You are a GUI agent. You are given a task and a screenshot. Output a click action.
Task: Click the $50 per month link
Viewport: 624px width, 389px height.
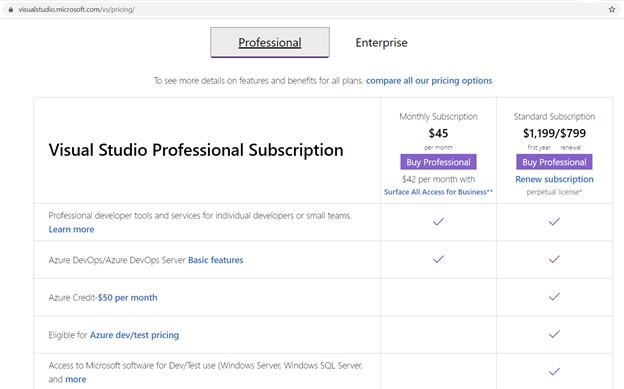(127, 297)
